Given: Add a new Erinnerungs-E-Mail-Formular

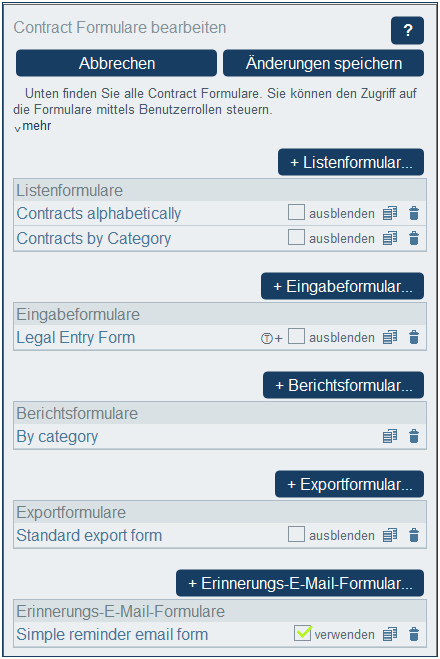Looking at the screenshot, I should tap(300, 583).
